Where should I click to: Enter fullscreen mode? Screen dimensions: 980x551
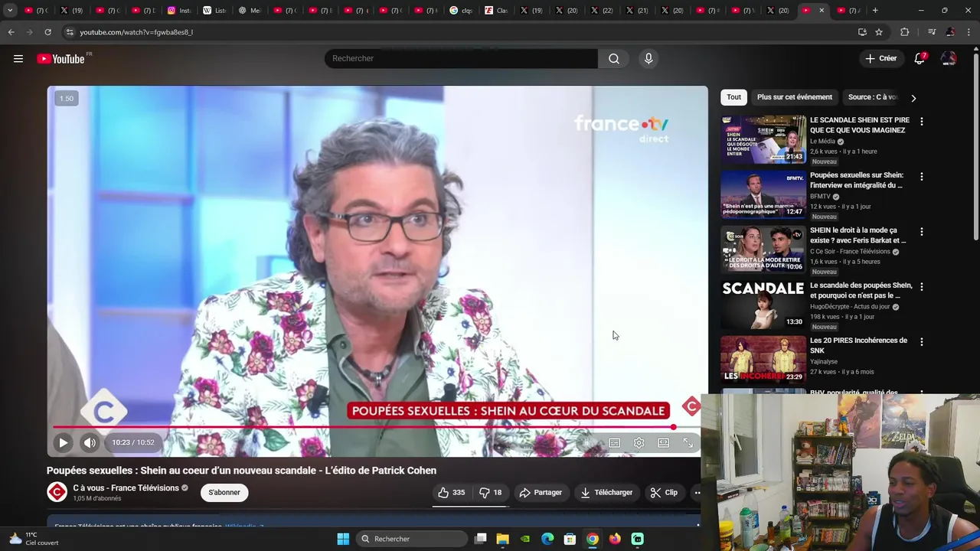(688, 442)
